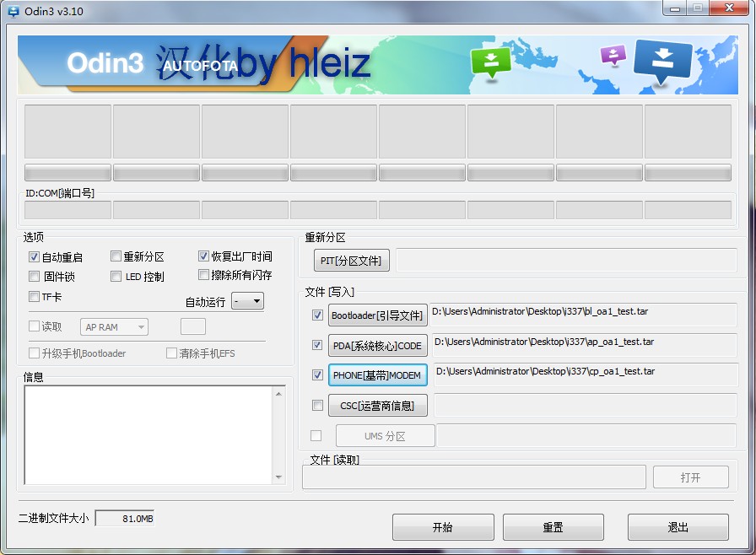Click the purple download icon in banner
The height and width of the screenshot is (555, 756).
[613, 55]
